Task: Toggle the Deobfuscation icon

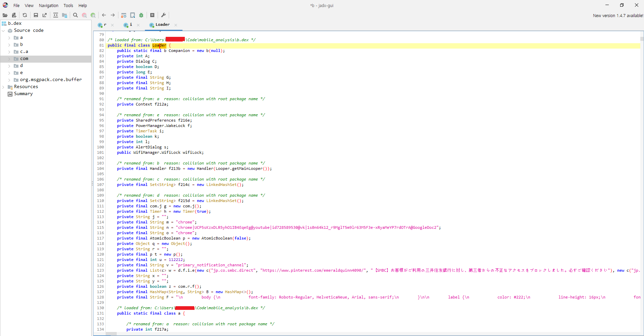Action: coord(124,15)
